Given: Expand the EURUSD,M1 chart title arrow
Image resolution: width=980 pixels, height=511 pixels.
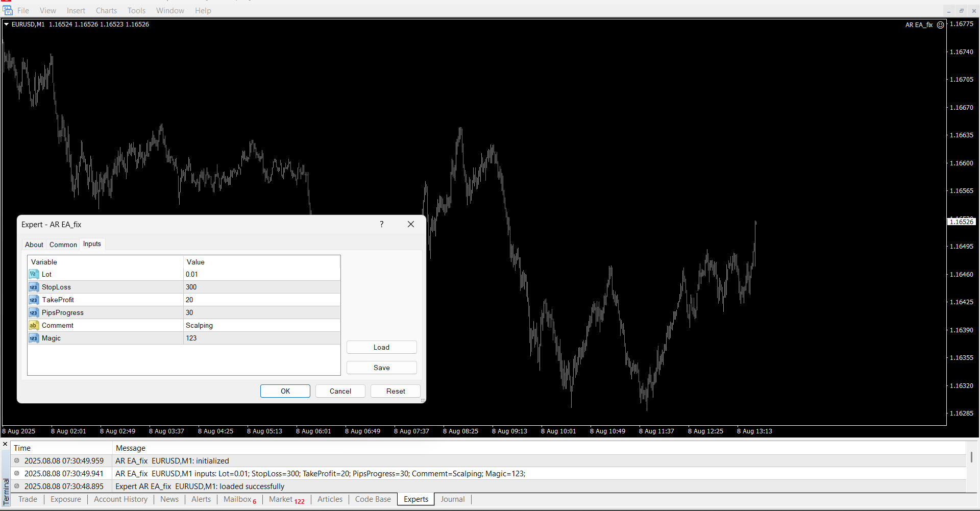Looking at the screenshot, I should 7,24.
